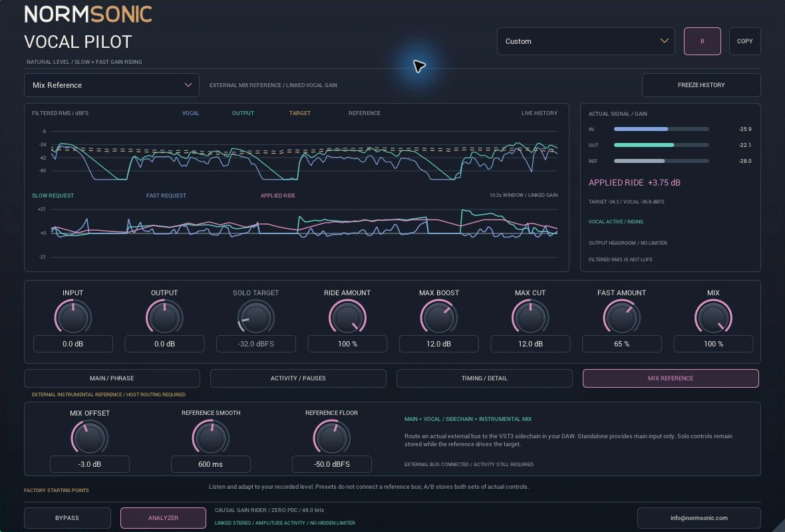
Task: Click the -3.0 dB mix offset field
Action: 90,464
